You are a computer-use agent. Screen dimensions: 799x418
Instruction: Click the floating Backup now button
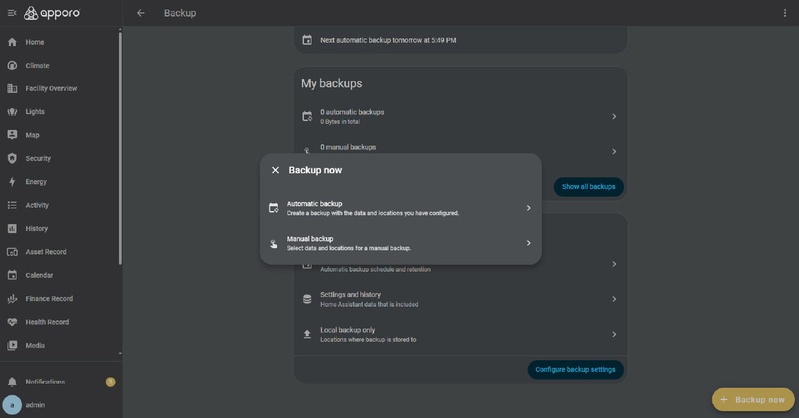point(753,400)
